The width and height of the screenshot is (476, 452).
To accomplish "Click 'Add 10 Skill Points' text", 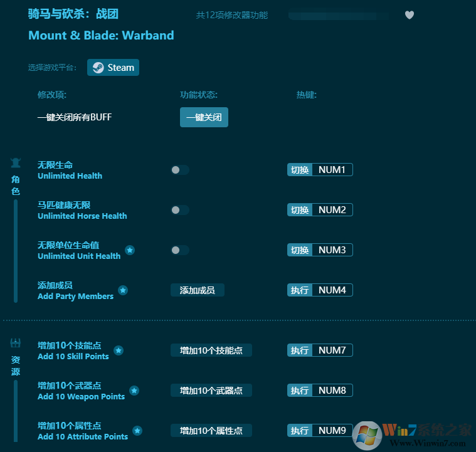I will (x=73, y=356).
